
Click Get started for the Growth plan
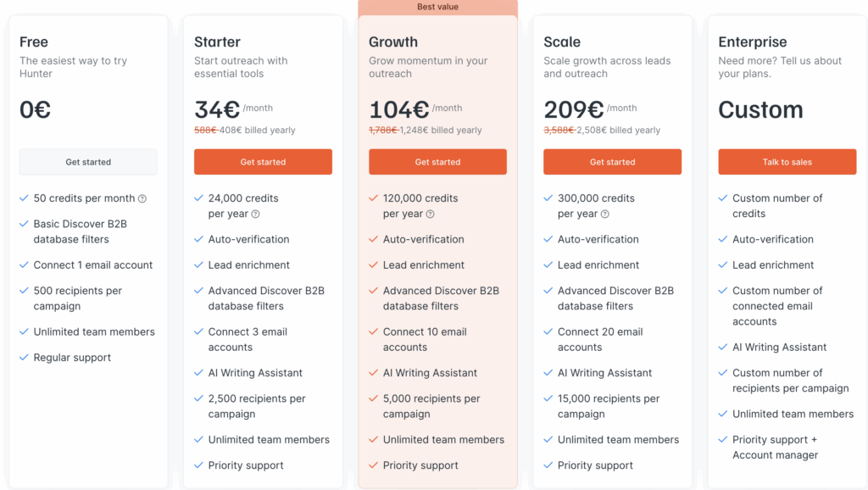pyautogui.click(x=437, y=162)
